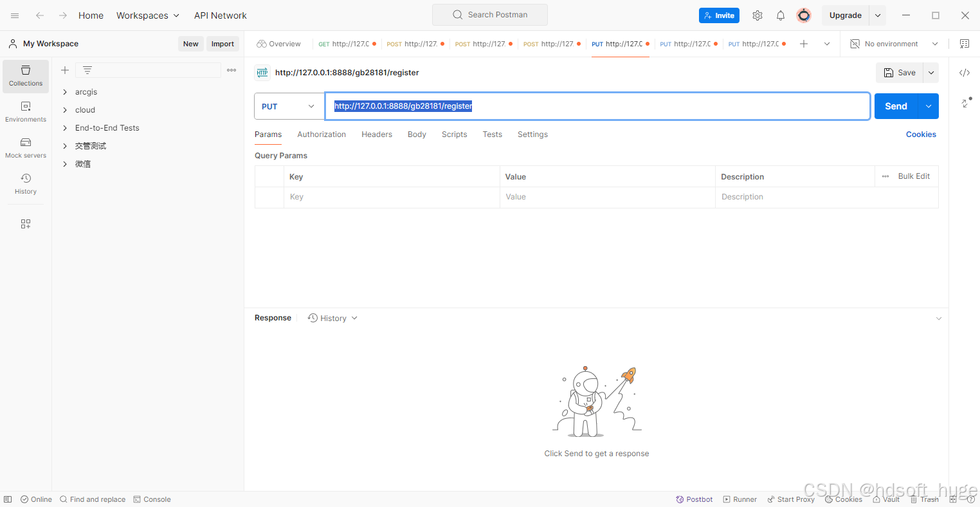Open collections more options ellipsis
The height and width of the screenshot is (507, 980).
(231, 70)
